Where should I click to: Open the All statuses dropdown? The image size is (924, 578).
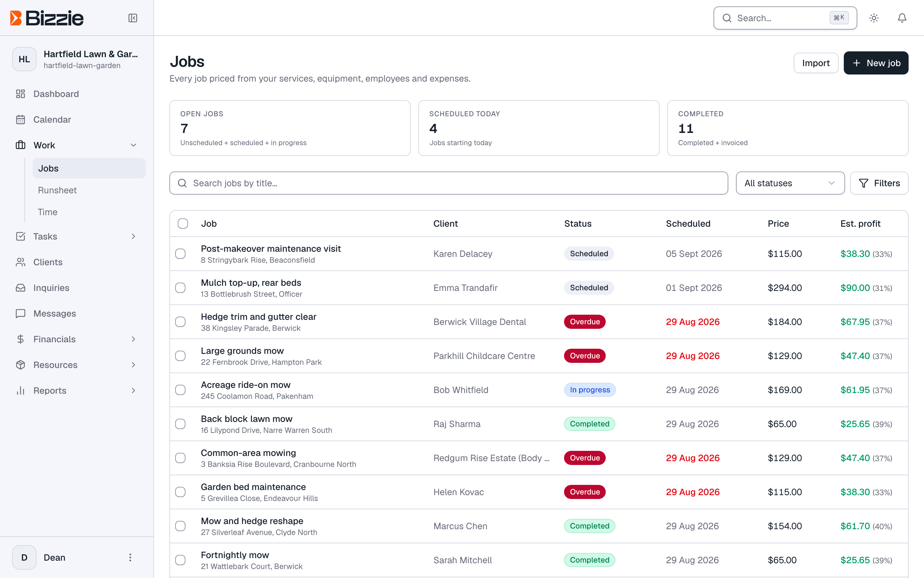point(790,183)
